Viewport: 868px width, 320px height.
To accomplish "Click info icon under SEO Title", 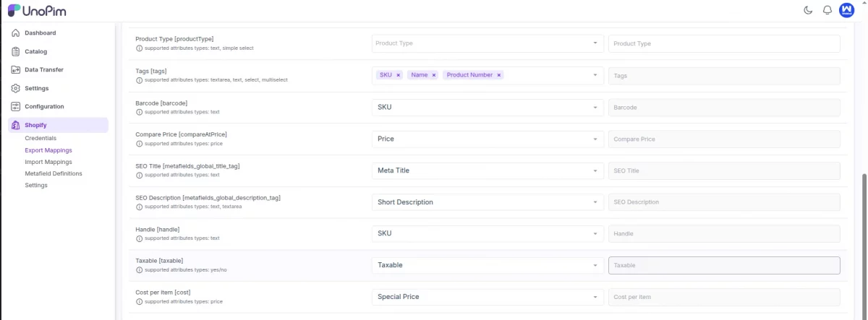I will tap(139, 176).
